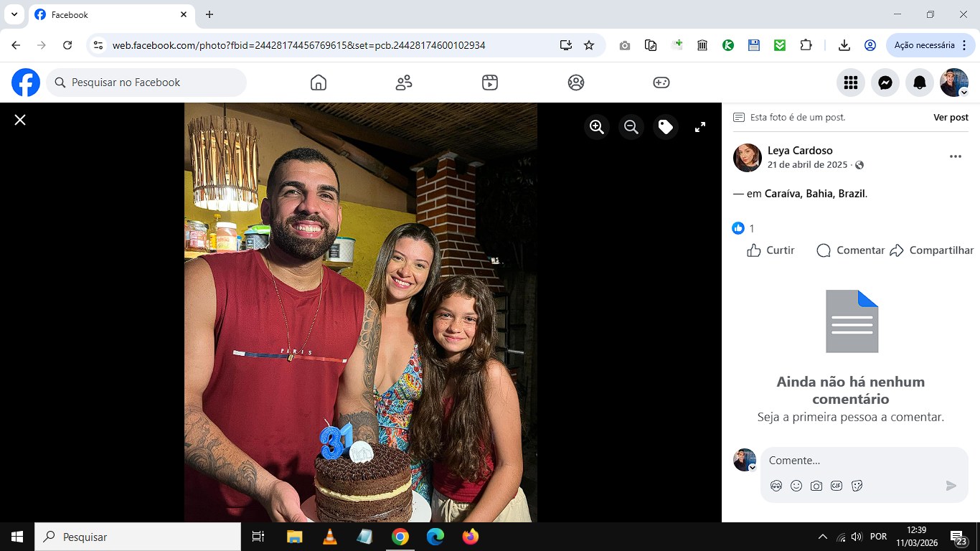Enter fullscreen photo view
This screenshot has height=551, width=980.
tap(700, 127)
